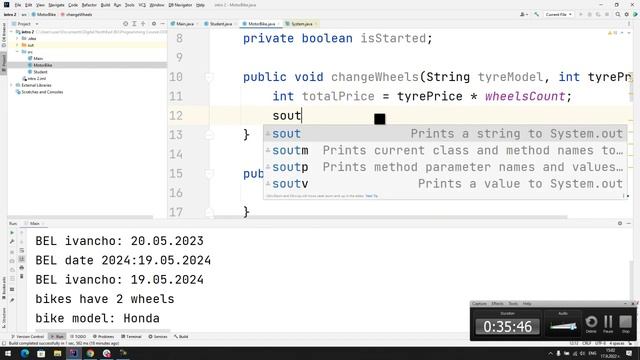Open the user account dropdown icon
640x360 pixels.
pyautogui.click(x=524, y=14)
